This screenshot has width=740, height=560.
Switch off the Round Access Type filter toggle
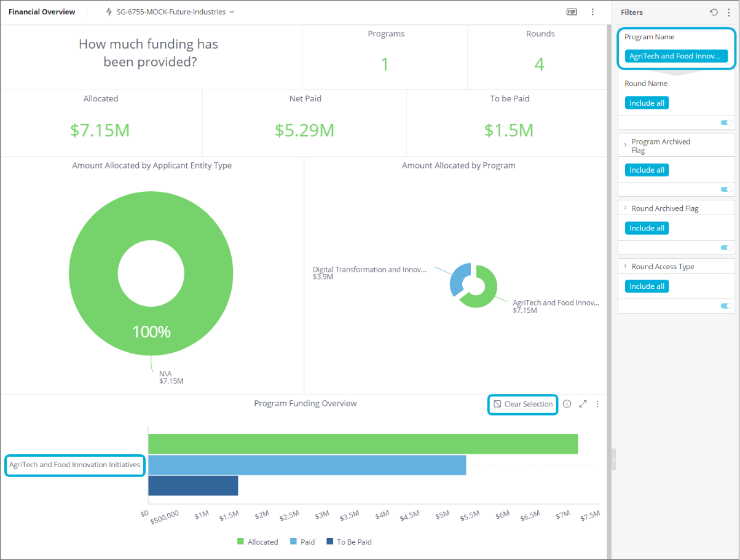pyautogui.click(x=726, y=306)
